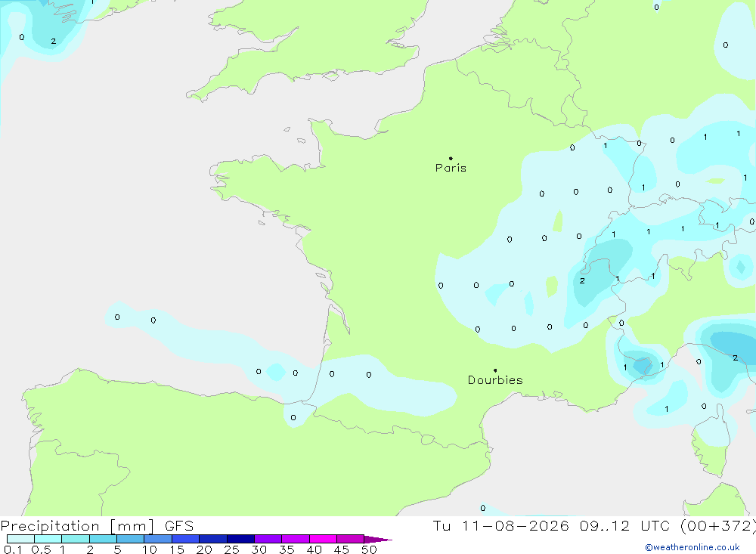Click the Dourbies location label
The height and width of the screenshot is (554, 756).
[x=495, y=380]
